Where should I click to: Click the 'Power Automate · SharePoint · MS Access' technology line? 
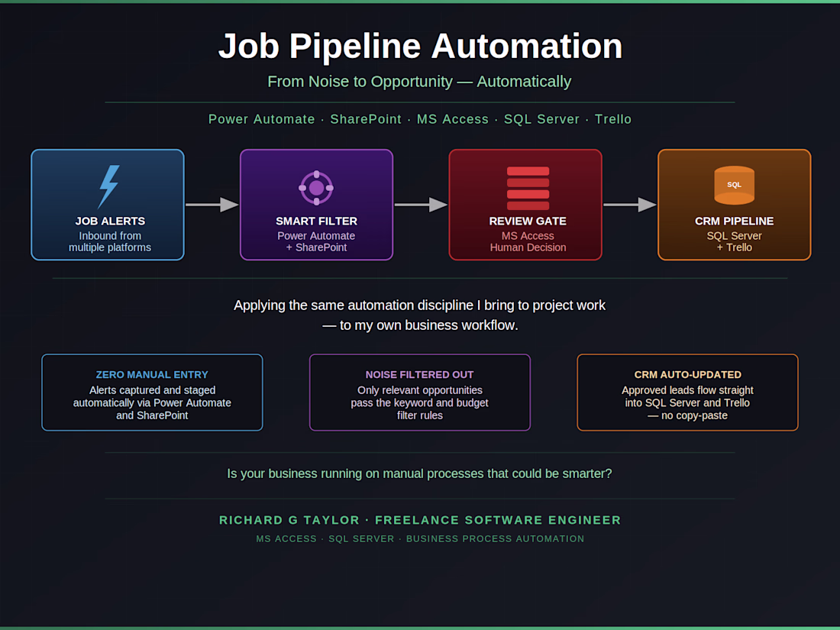click(x=420, y=119)
